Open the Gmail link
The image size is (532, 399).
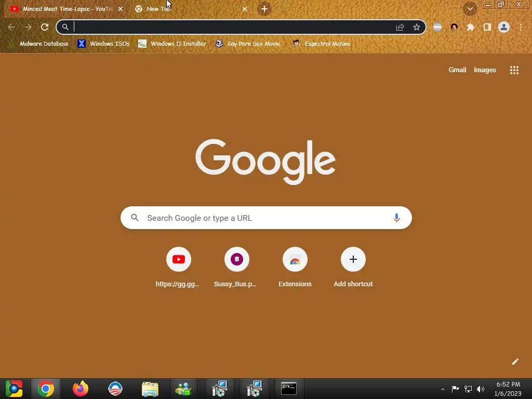click(457, 70)
